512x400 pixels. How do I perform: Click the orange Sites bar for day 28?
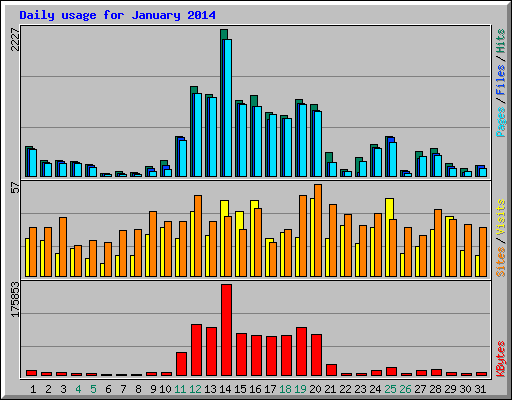(x=438, y=243)
